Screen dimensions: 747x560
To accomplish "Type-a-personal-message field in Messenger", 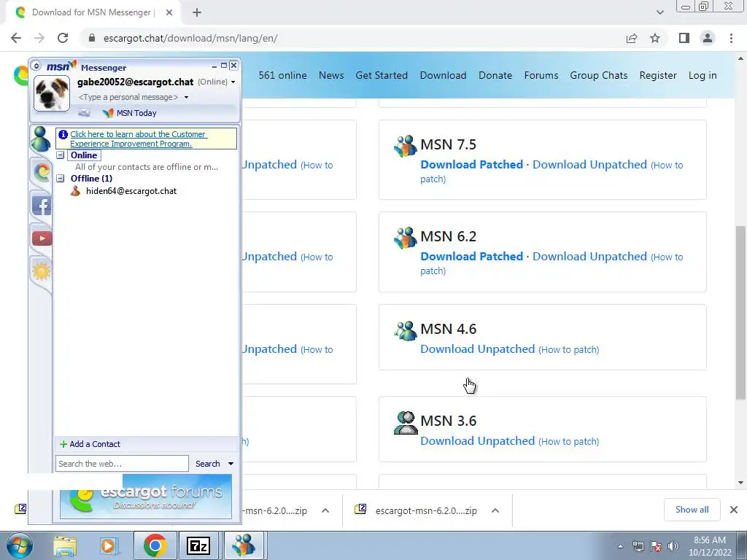I will click(x=128, y=97).
